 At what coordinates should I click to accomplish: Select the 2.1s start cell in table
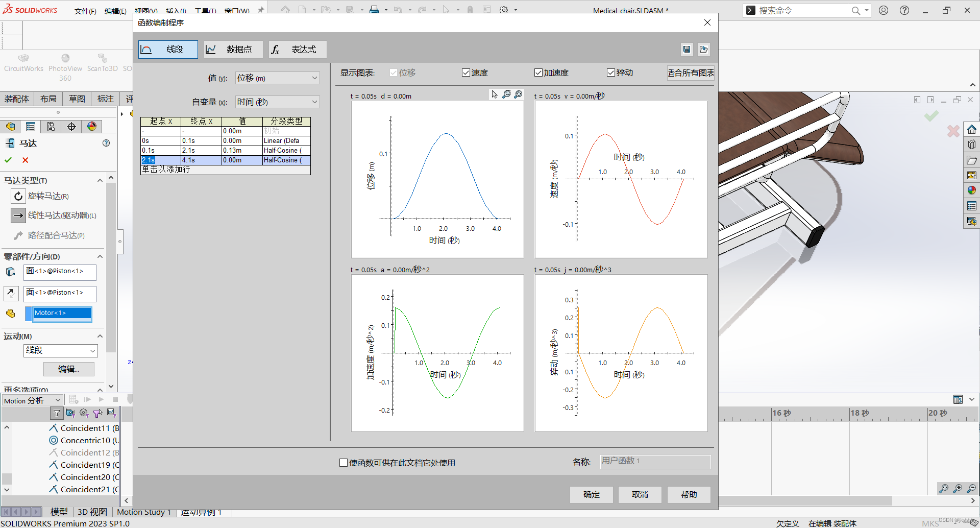pos(161,160)
